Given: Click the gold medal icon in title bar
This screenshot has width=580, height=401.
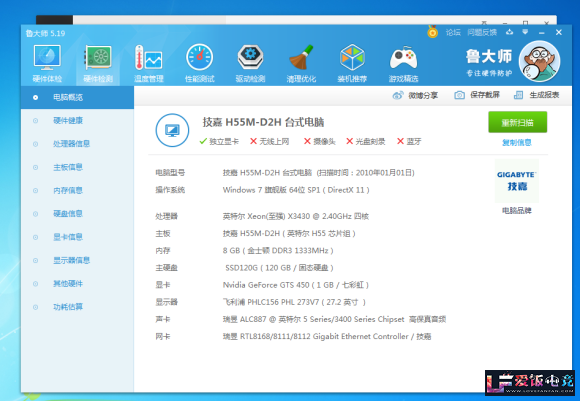Looking at the screenshot, I should pyautogui.click(x=432, y=32).
